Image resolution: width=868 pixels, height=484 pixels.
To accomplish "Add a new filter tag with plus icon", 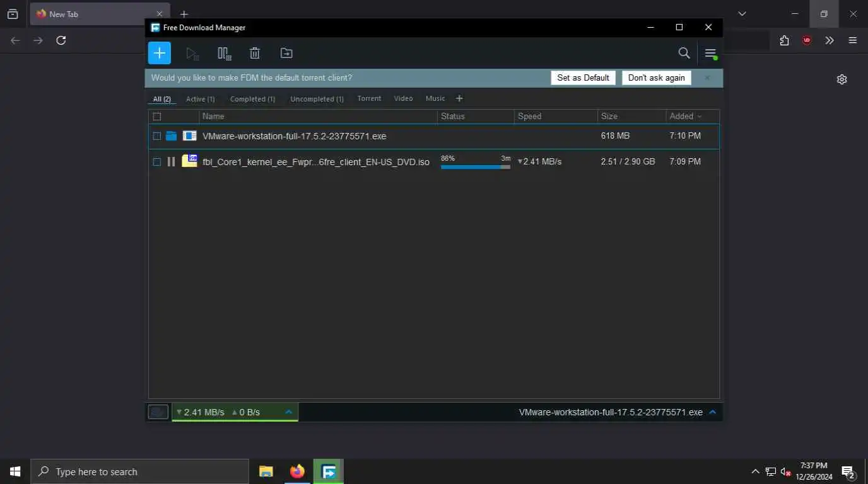I will [x=459, y=98].
